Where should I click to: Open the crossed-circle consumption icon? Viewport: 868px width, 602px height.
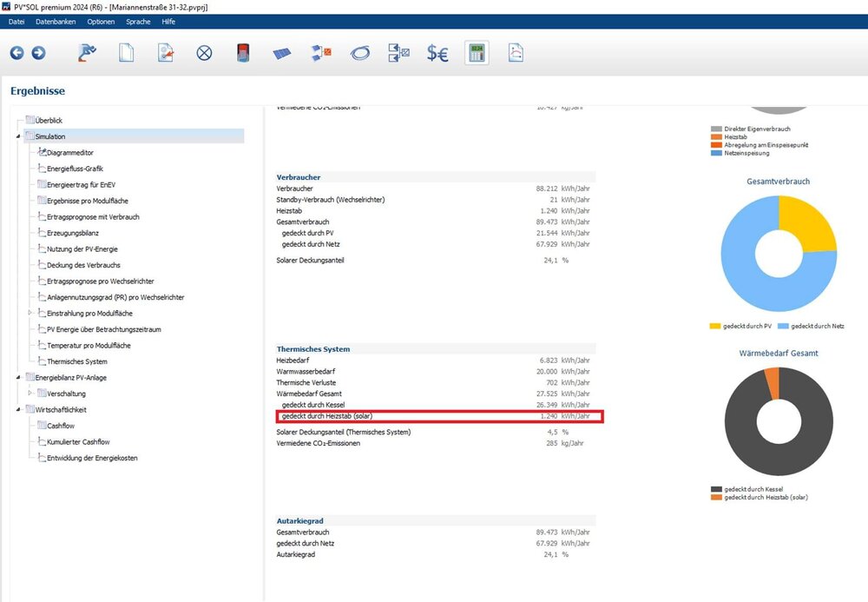[x=204, y=53]
